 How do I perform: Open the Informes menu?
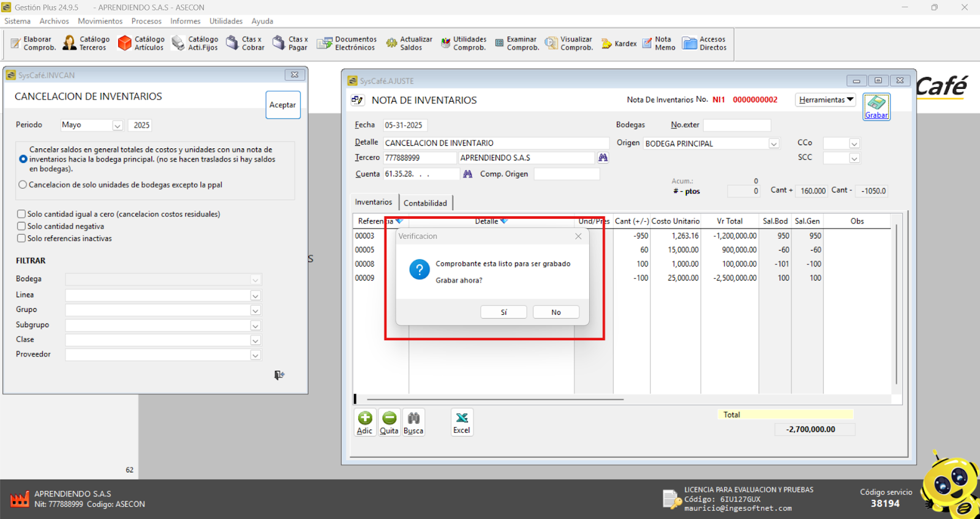tap(185, 21)
